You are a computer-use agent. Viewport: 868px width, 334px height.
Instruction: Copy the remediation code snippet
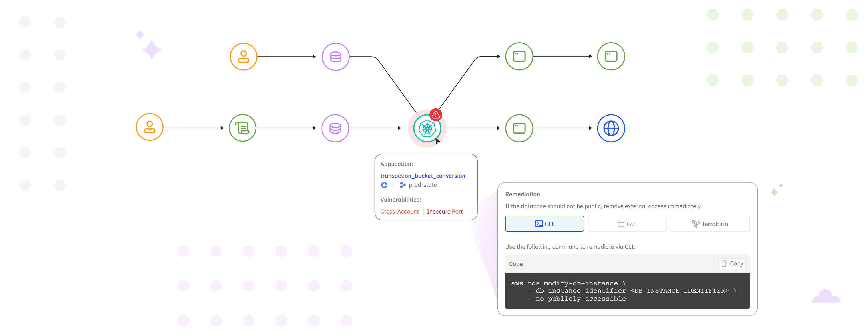point(732,263)
